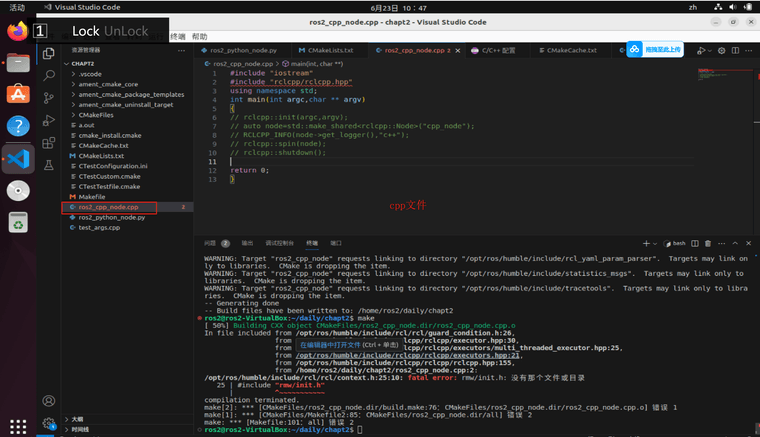
Task: Switch to the CMakeLists.txt editor tab
Action: coord(330,50)
